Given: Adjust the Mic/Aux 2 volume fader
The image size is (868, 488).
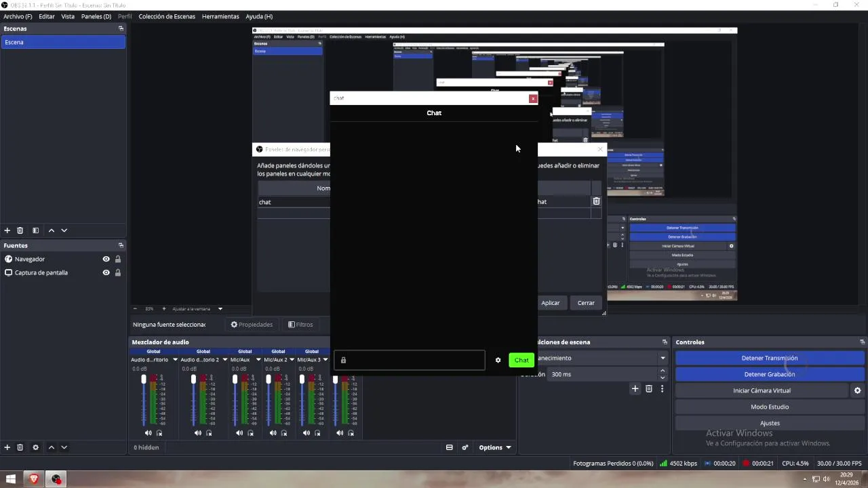Looking at the screenshot, I should point(269,380).
